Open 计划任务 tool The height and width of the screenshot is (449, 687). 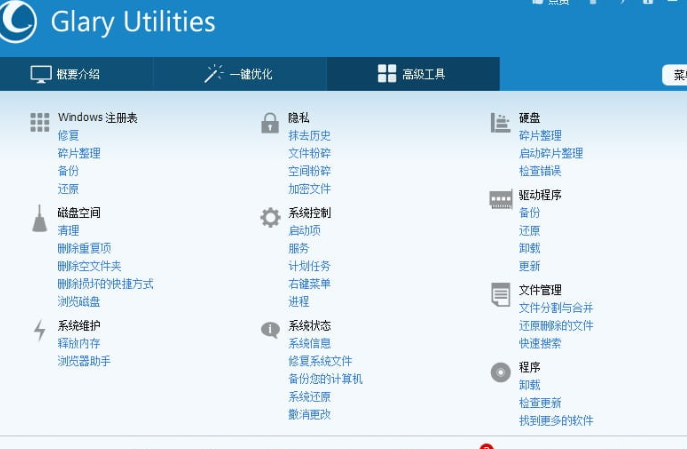309,266
